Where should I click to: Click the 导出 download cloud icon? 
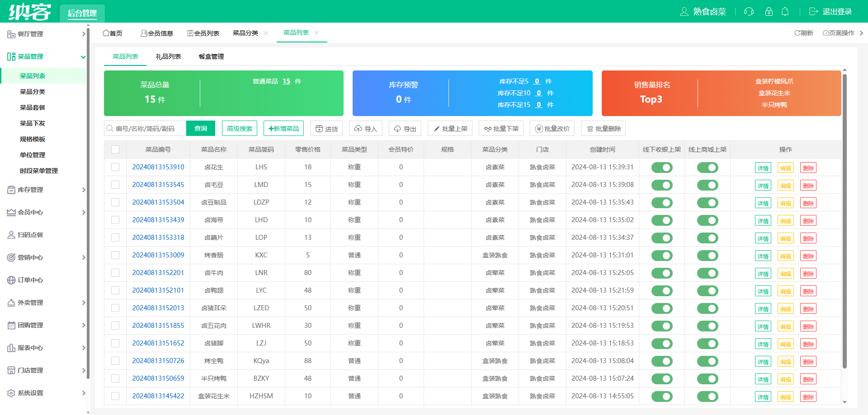(397, 129)
